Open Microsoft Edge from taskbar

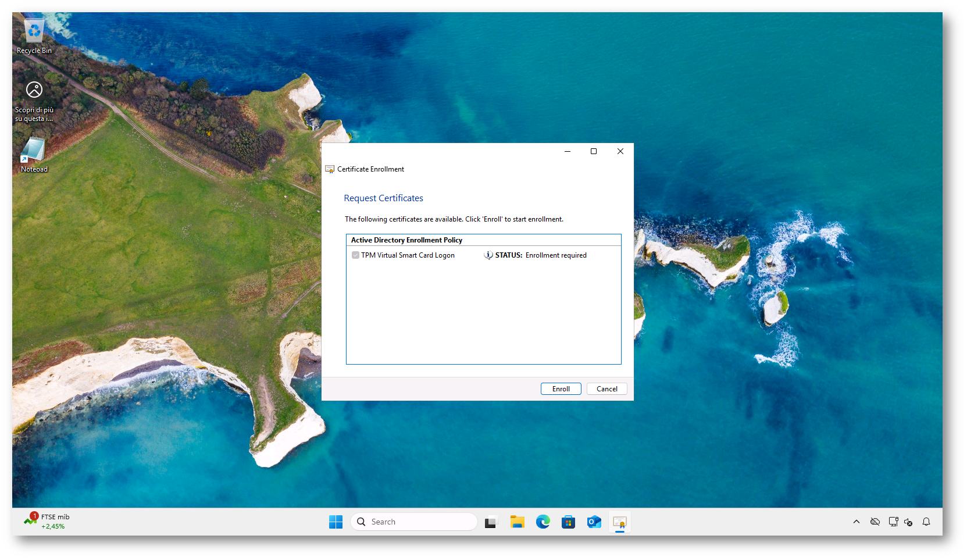[543, 522]
